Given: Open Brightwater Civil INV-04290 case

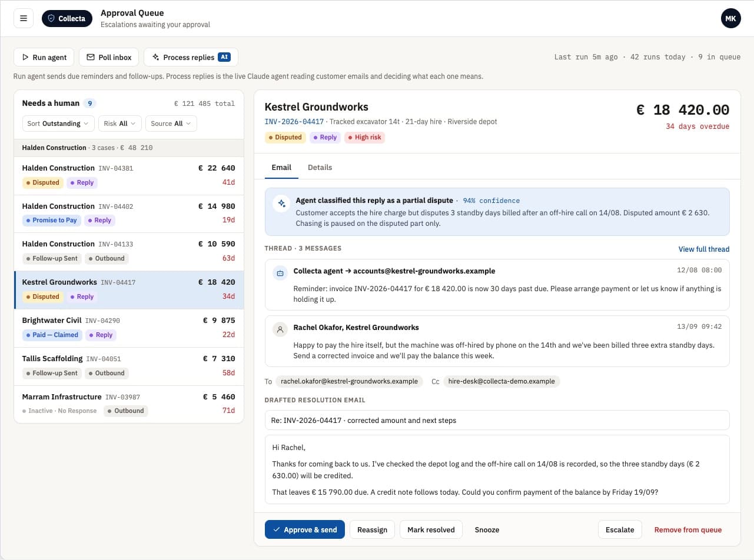Looking at the screenshot, I should click(x=128, y=328).
